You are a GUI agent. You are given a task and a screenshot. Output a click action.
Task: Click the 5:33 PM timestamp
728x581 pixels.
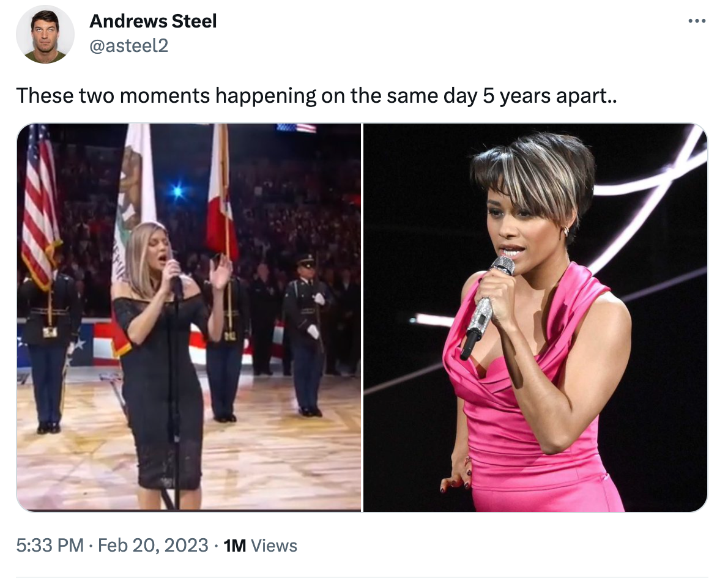[50, 546]
